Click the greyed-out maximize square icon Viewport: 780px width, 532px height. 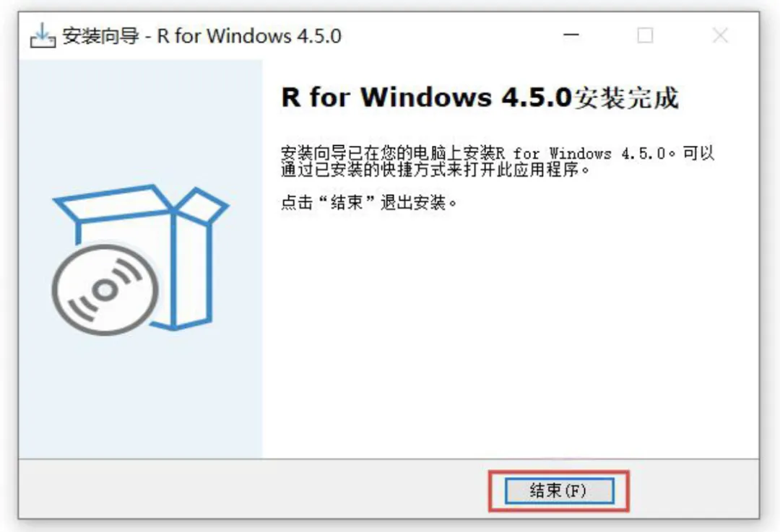(x=645, y=35)
